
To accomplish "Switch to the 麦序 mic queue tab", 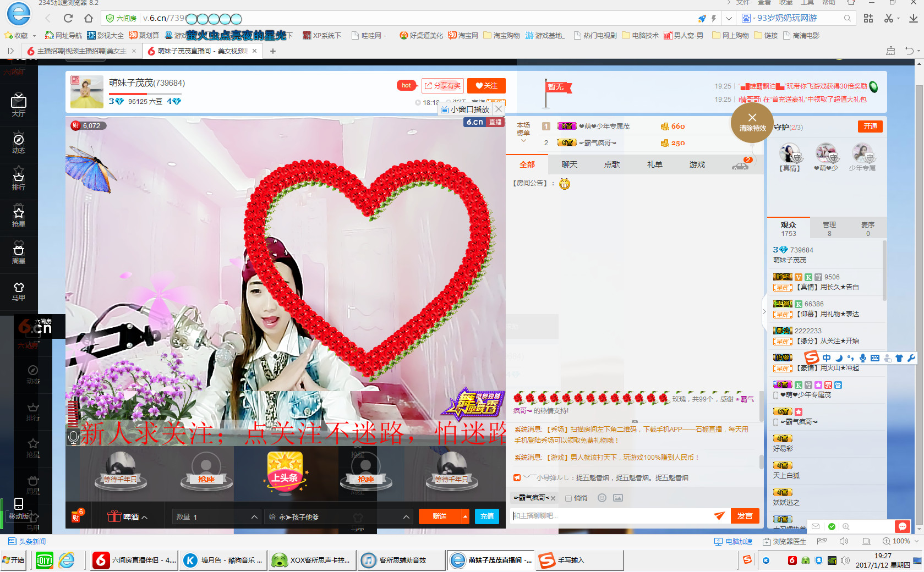I will coord(868,229).
